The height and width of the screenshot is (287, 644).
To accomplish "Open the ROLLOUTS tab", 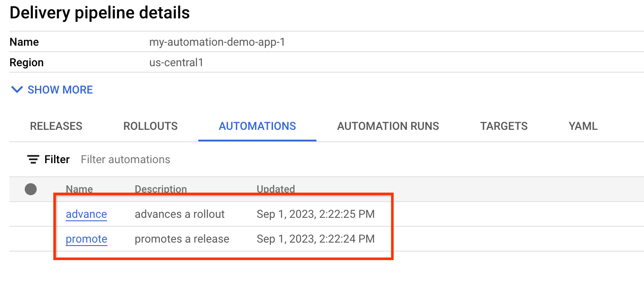I will click(150, 126).
